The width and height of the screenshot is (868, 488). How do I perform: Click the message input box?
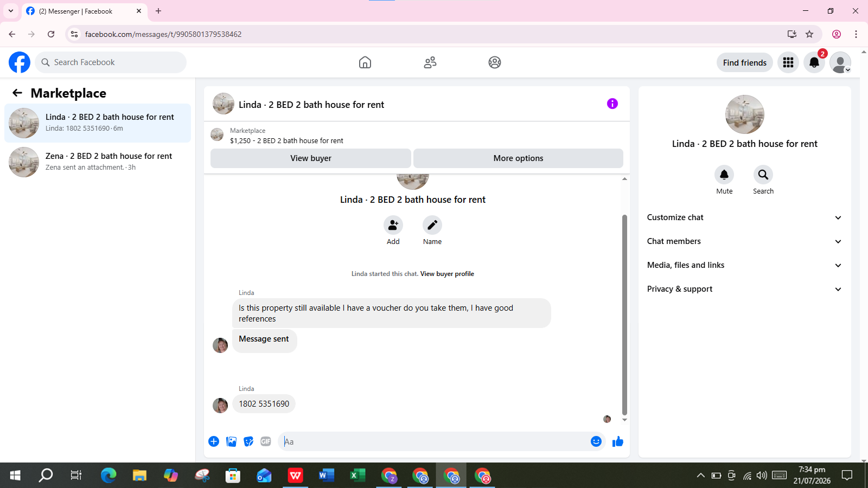pyautogui.click(x=434, y=441)
